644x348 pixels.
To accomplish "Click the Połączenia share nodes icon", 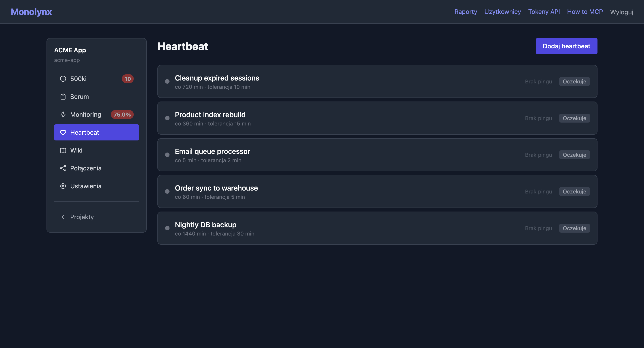I will point(63,168).
